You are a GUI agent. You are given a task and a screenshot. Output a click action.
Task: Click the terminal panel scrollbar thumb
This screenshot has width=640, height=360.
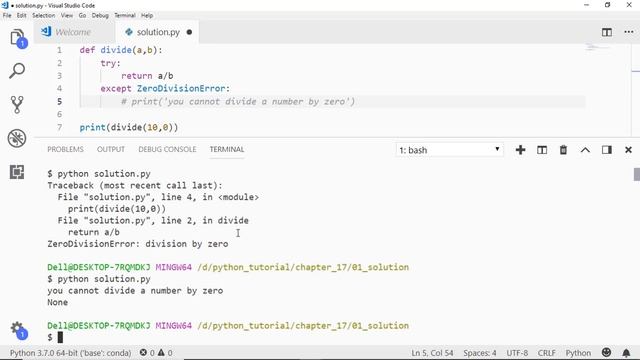(x=637, y=174)
